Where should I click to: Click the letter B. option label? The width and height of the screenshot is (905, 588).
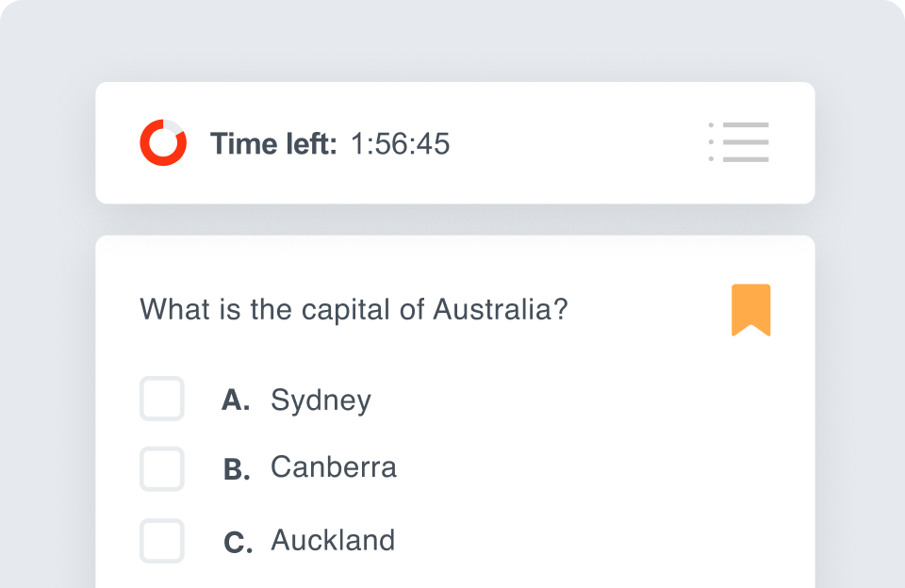coord(237,469)
